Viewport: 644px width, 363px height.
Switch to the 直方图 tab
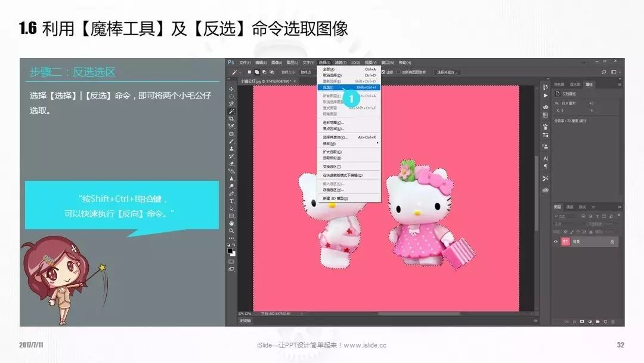[x=575, y=84]
